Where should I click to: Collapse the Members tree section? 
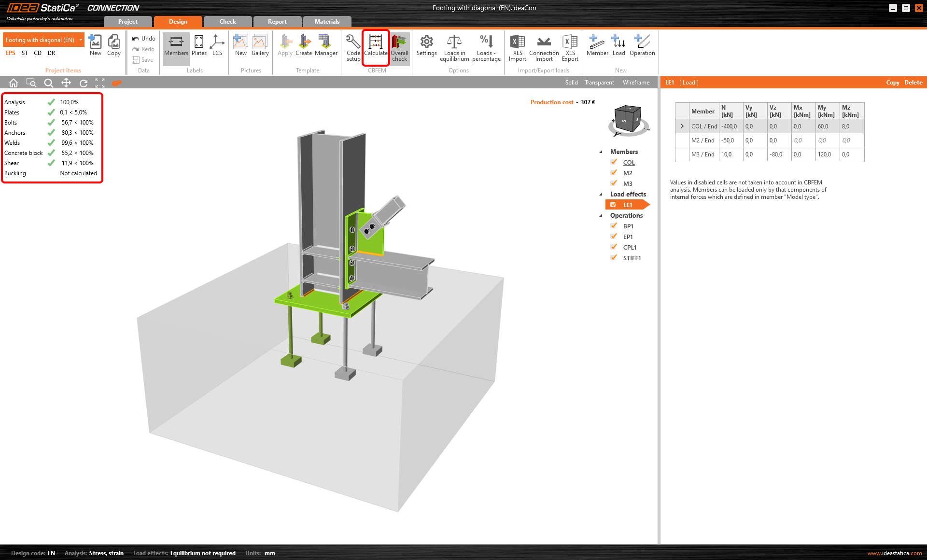tap(601, 152)
